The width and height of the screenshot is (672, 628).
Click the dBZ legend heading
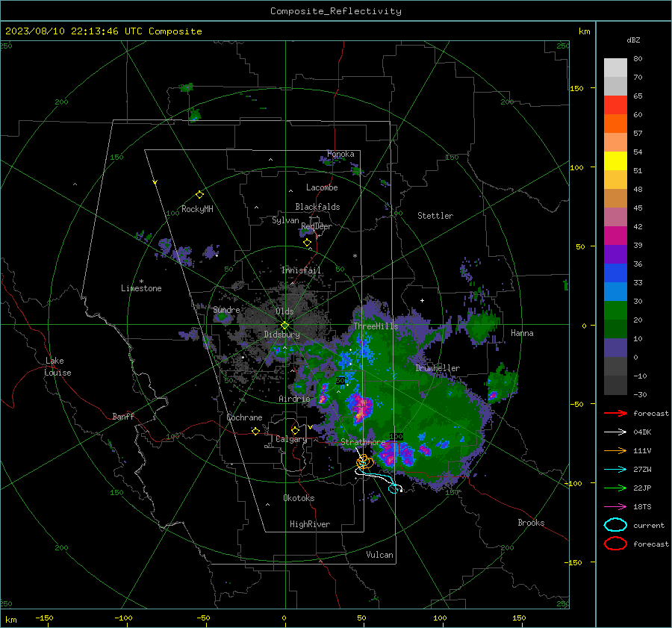point(633,40)
